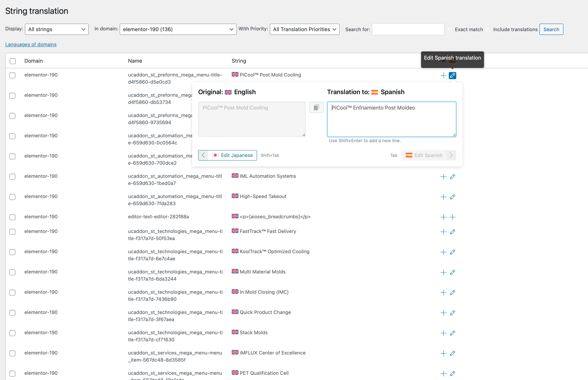Select checkbox for PiCool Post Mold Cooling row
The height and width of the screenshot is (380, 588).
pyautogui.click(x=12, y=75)
